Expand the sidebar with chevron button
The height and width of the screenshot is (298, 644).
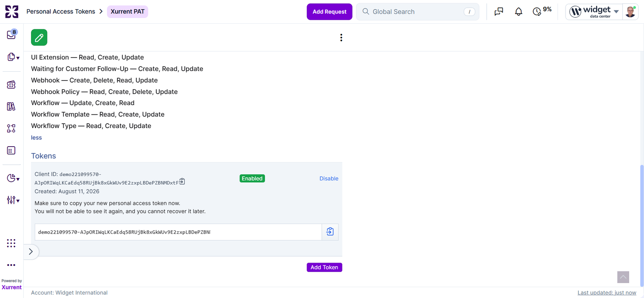point(31,252)
